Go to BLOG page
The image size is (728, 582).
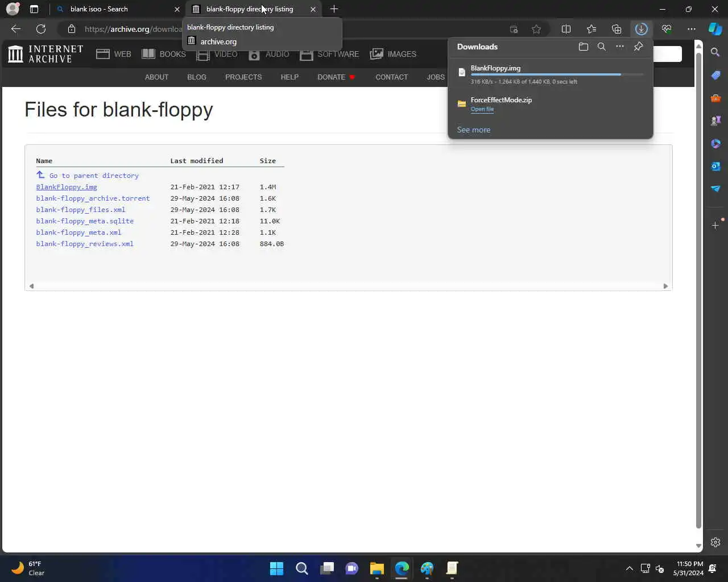[197, 77]
